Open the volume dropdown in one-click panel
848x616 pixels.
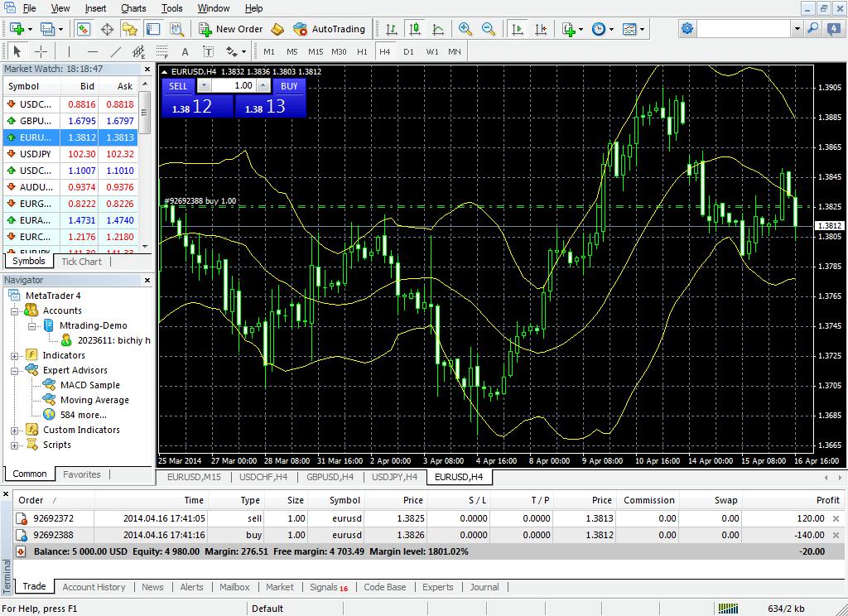pyautogui.click(x=204, y=85)
